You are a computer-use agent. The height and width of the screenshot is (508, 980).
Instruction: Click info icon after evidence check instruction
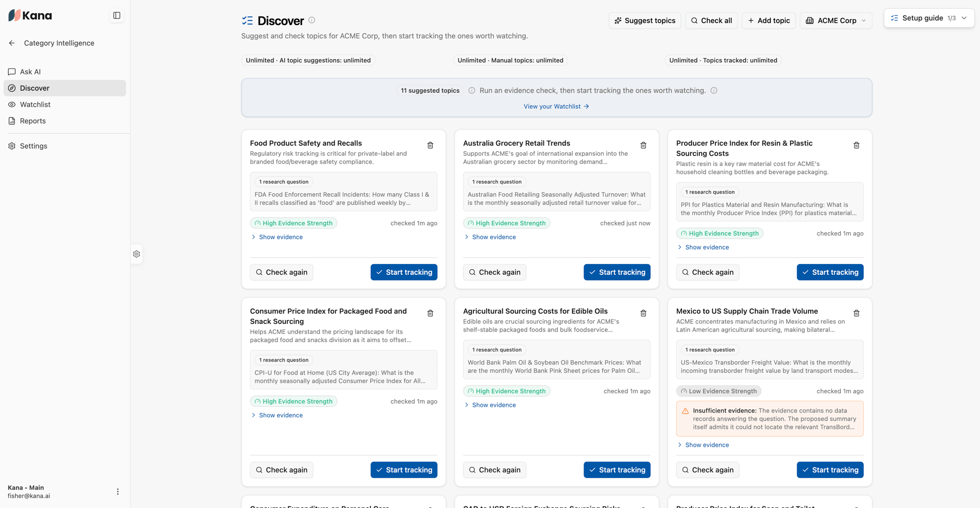[x=714, y=91]
